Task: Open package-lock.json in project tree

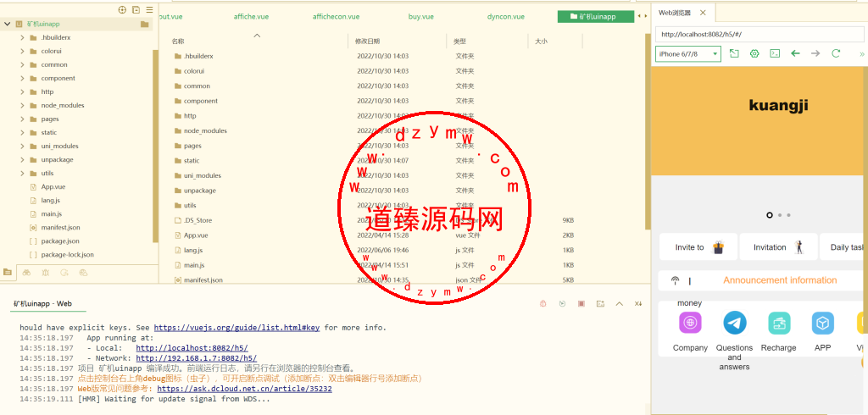Action: 68,255
